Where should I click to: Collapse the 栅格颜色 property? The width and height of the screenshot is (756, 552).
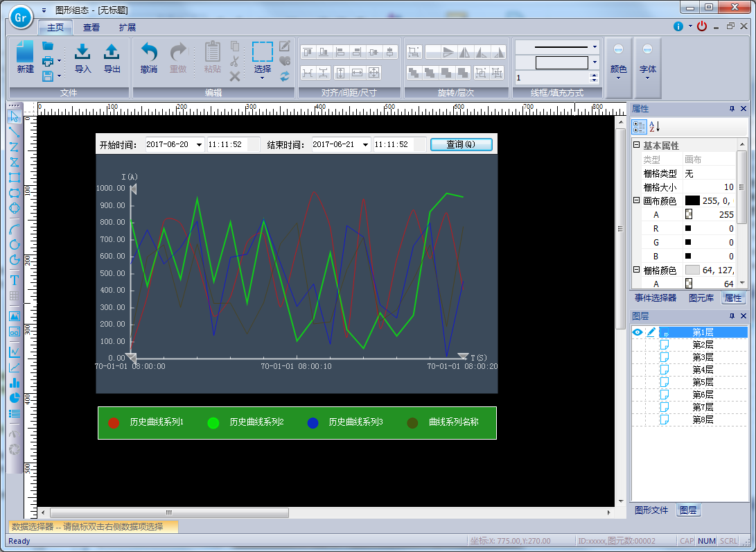[636, 270]
